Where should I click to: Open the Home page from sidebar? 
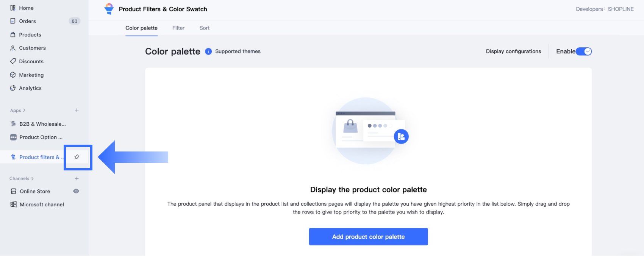pos(26,8)
